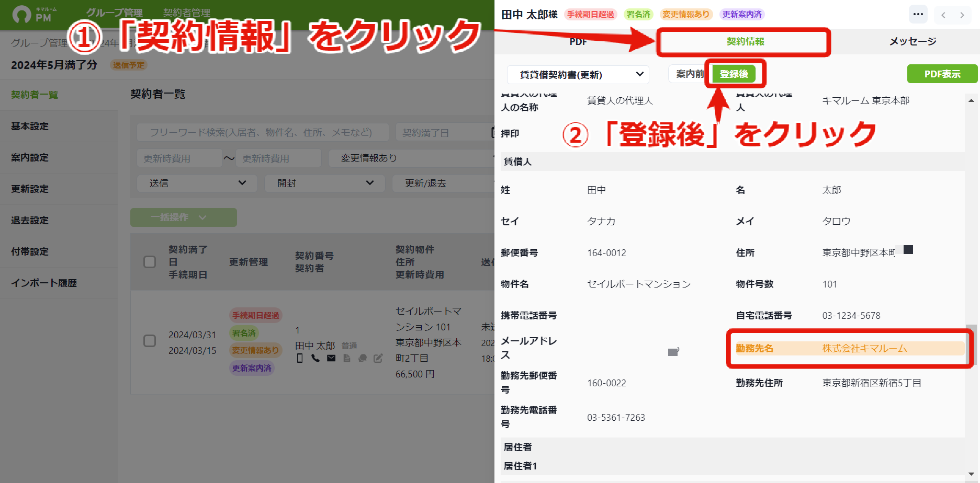
Task: Click the scroll-down arrow of the detail panel
Action: point(971,474)
